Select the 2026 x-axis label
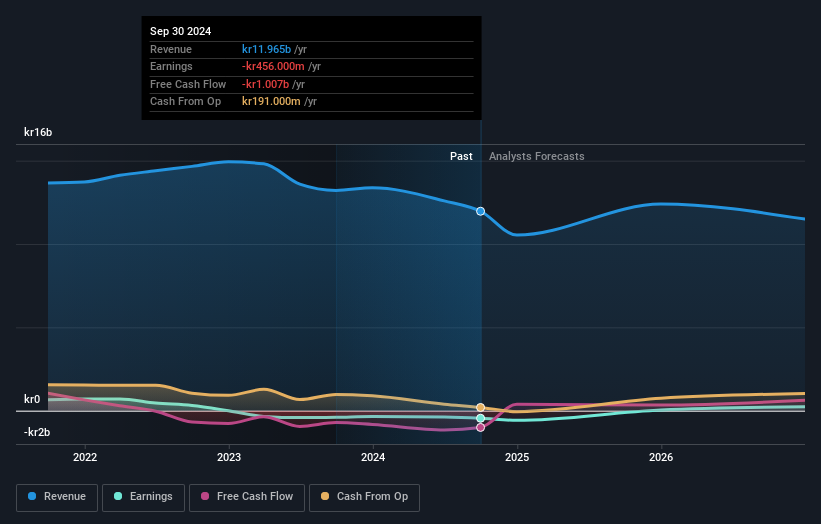821x524 pixels. pos(661,457)
